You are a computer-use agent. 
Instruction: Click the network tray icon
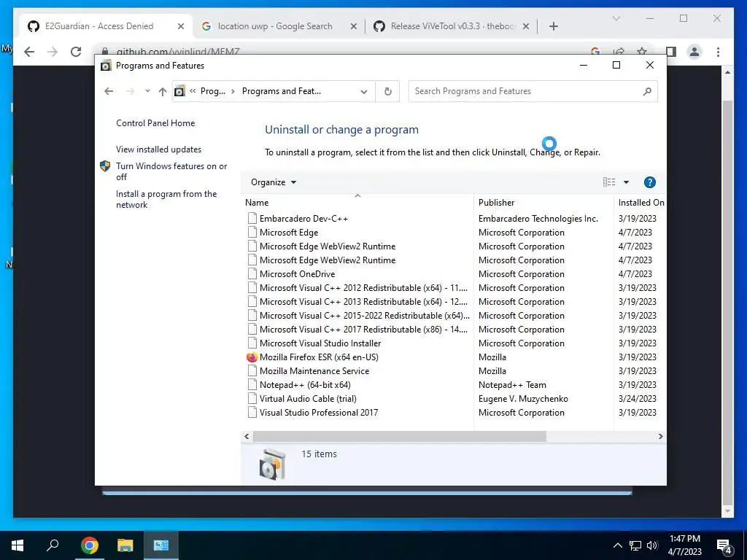(635, 545)
